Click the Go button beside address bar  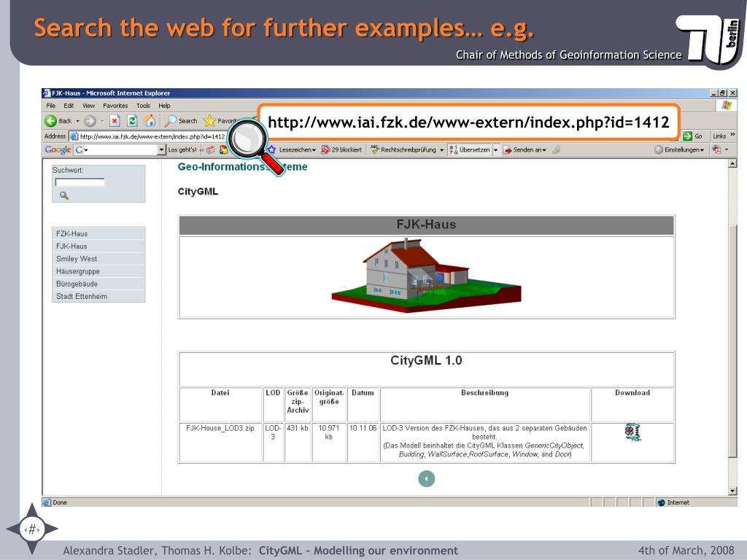(x=693, y=136)
